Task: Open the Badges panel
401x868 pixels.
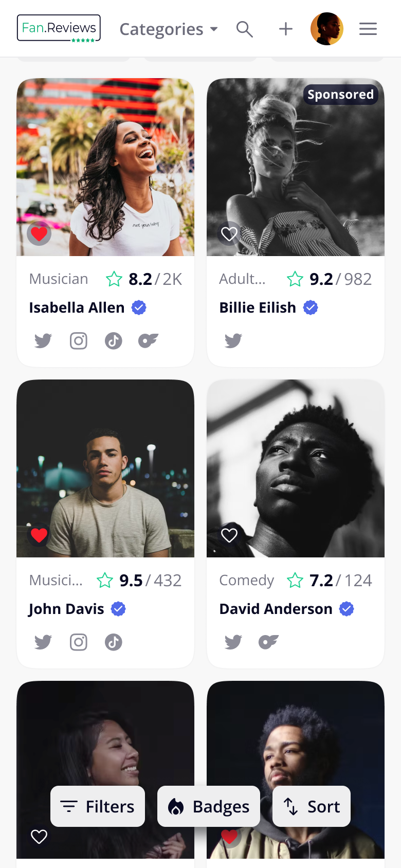Action: [x=208, y=806]
